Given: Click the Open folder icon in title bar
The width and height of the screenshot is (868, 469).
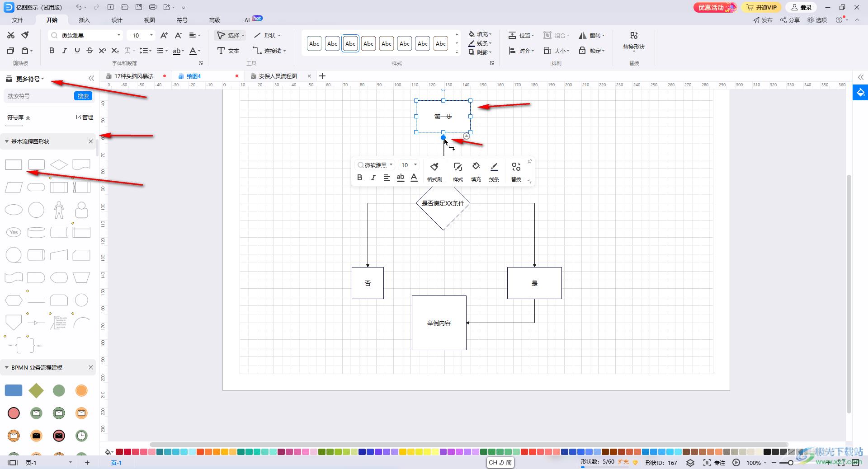Looking at the screenshot, I should tap(125, 7).
